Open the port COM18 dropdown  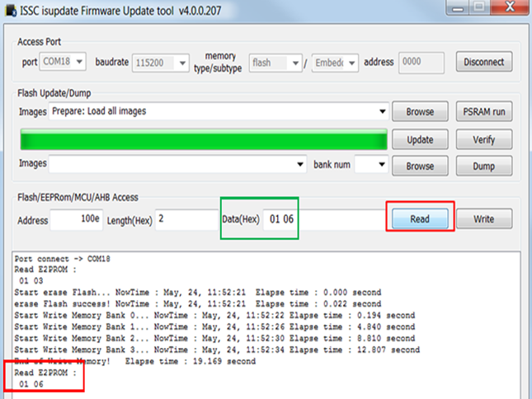point(64,63)
